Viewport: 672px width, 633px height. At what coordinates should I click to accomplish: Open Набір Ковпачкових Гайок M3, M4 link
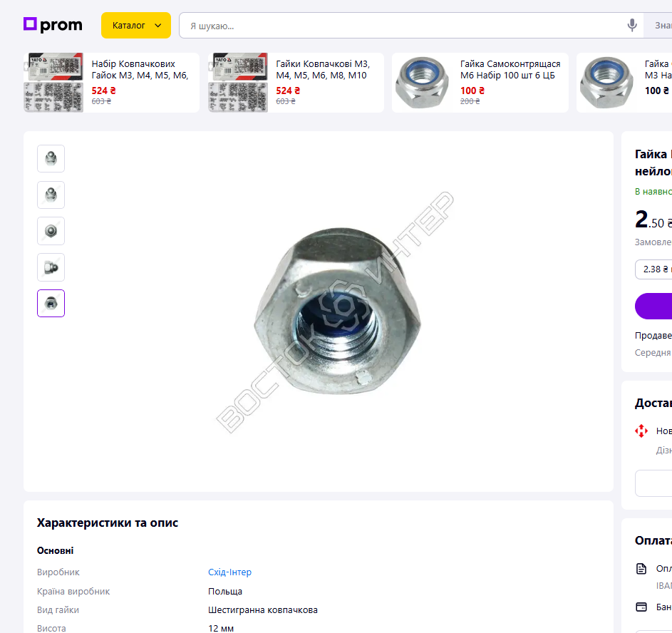tap(140, 69)
